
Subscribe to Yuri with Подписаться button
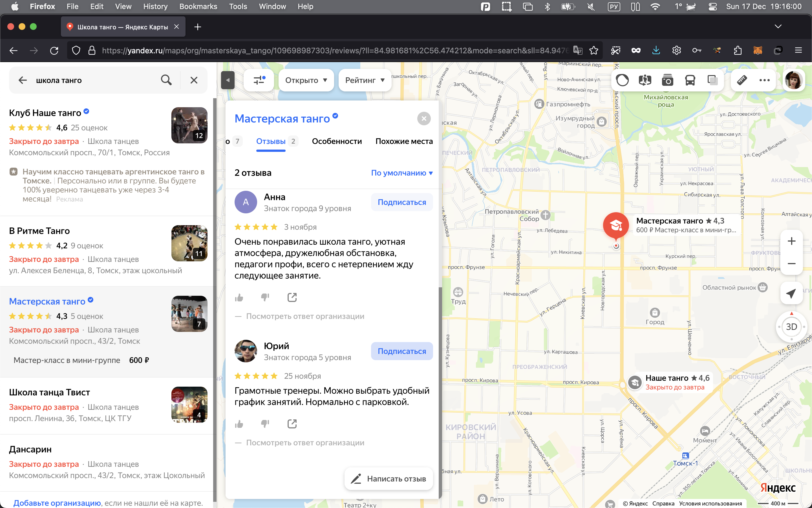pos(402,351)
